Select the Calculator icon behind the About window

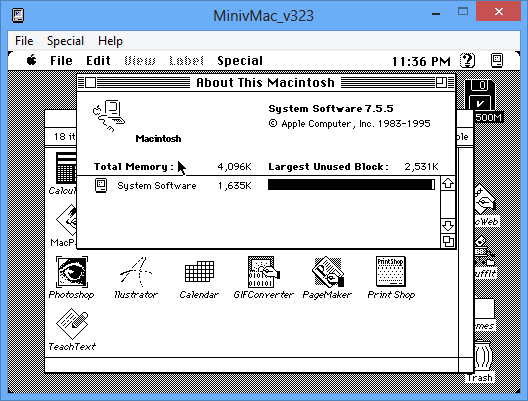pyautogui.click(x=66, y=168)
